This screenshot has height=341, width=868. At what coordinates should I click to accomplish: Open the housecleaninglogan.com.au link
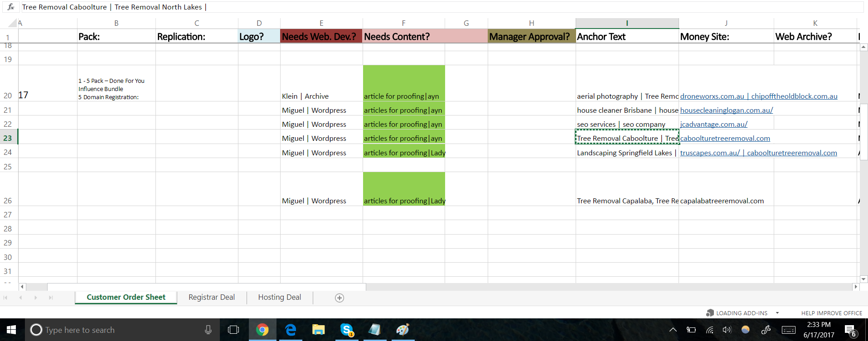click(x=726, y=110)
